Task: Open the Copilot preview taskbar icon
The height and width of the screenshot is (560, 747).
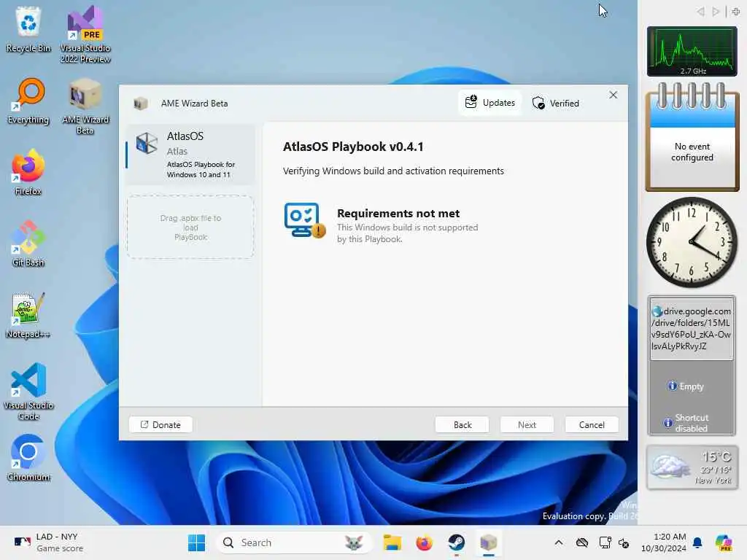Action: pos(724,542)
